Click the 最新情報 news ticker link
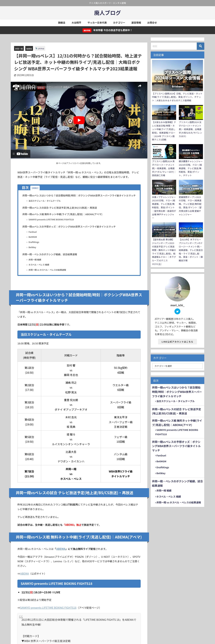Viewport: 215px width, 644px height. coord(107,30)
